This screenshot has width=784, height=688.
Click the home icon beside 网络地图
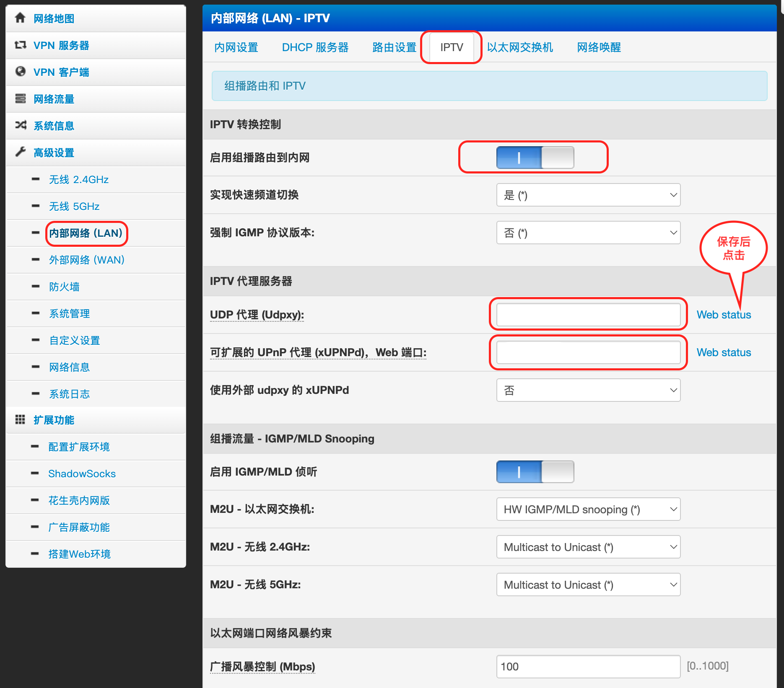coord(20,18)
